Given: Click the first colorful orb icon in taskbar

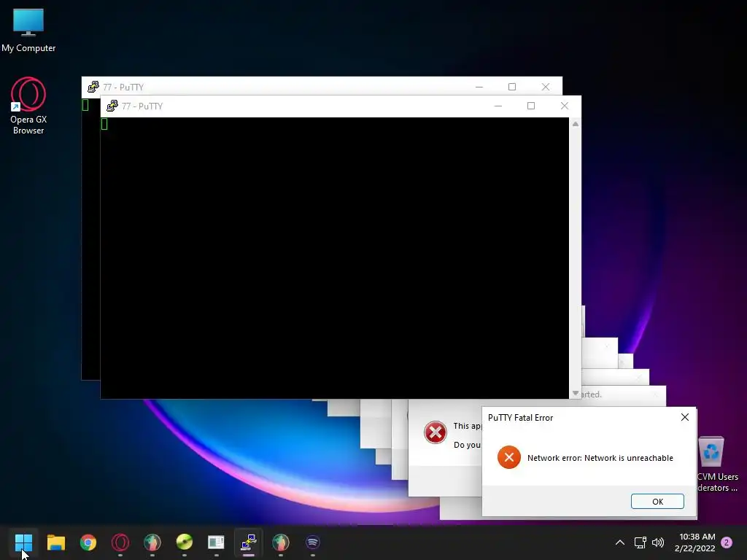Looking at the screenshot, I should pos(152,542).
